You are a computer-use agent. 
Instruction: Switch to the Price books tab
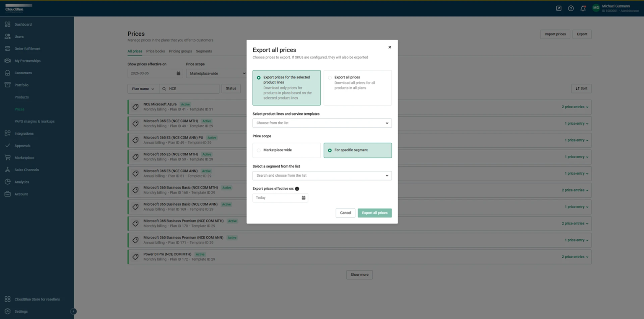[155, 51]
